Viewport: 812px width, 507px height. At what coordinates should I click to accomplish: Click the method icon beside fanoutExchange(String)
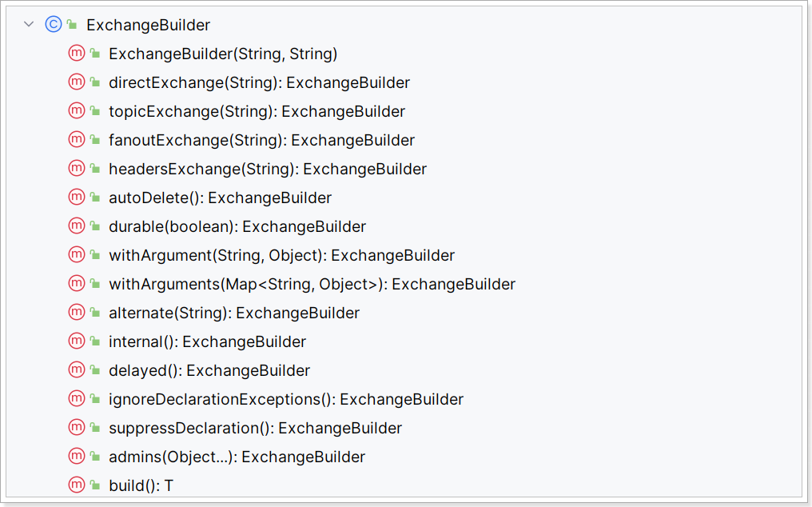click(77, 139)
